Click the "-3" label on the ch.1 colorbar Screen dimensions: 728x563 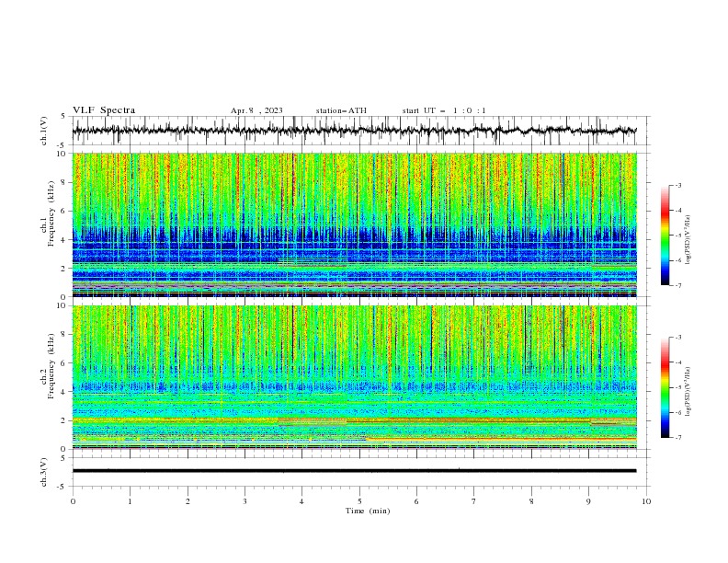678,185
